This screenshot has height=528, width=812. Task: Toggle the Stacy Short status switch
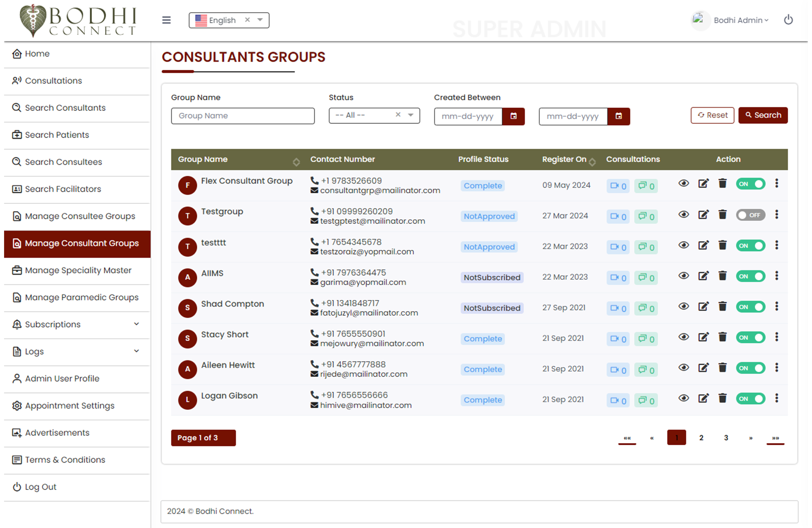pos(750,338)
